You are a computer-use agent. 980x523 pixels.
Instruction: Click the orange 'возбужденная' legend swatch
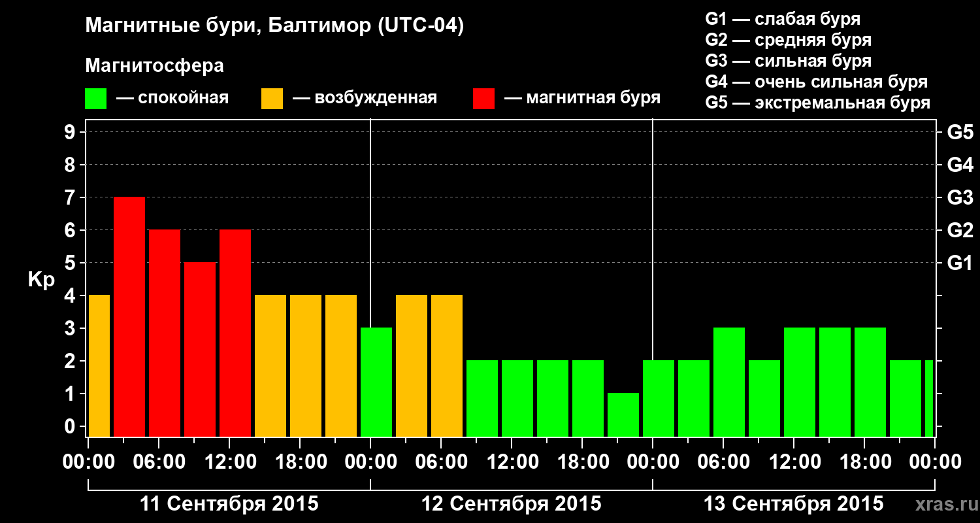click(x=272, y=99)
